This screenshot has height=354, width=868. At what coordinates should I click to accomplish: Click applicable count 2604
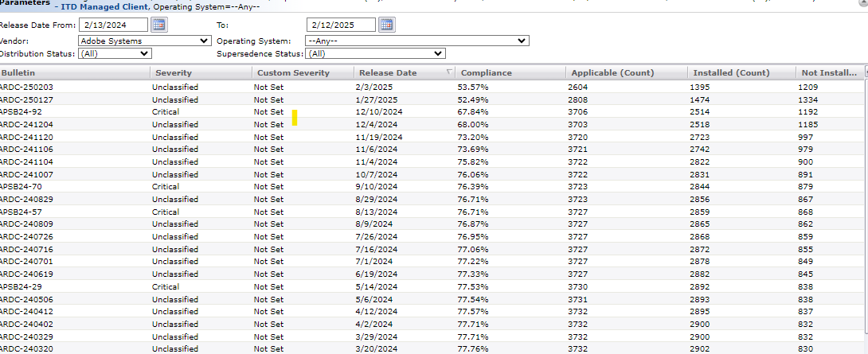[x=578, y=87]
